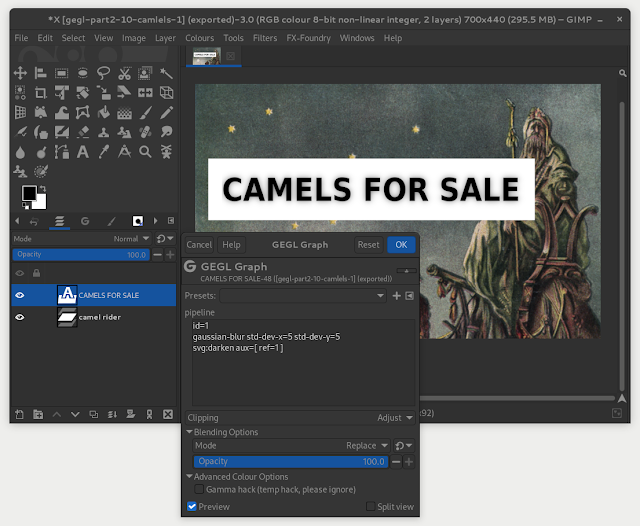Select the Zoom magnifier tool
This screenshot has height=526, width=640.
(x=145, y=152)
